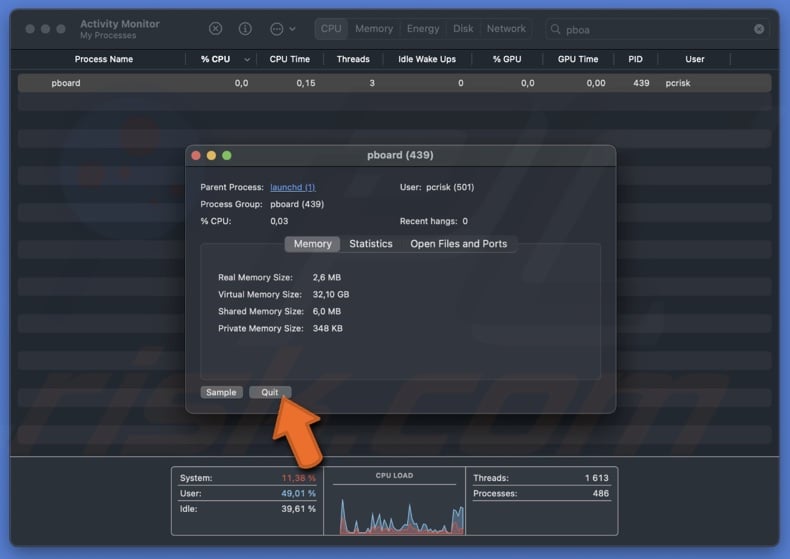Open the ellipsis more-options menu
Viewport: 790px width, 559px height.
point(277,29)
